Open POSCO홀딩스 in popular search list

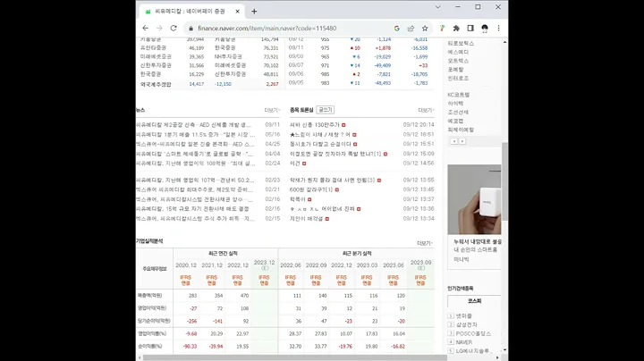click(x=473, y=333)
